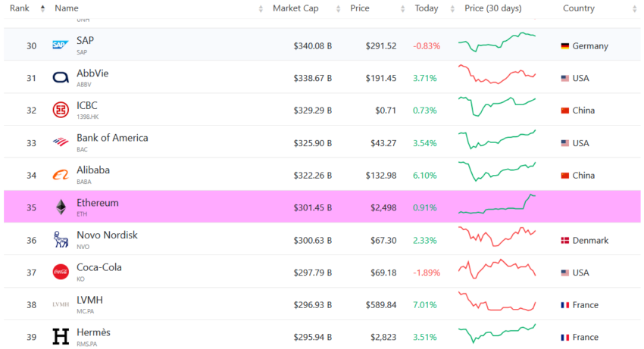
Task: Click USA flag in Coca-Cola row
Action: [x=565, y=273]
